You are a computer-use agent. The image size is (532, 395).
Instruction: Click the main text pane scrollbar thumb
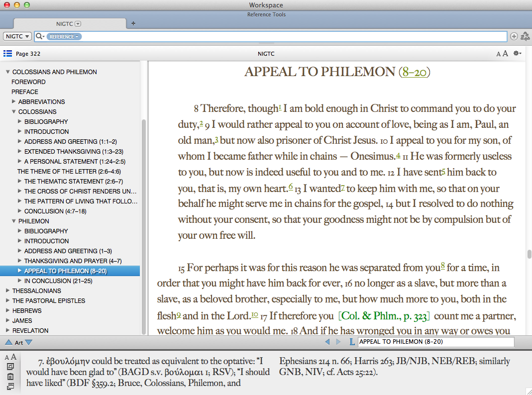tap(530, 254)
